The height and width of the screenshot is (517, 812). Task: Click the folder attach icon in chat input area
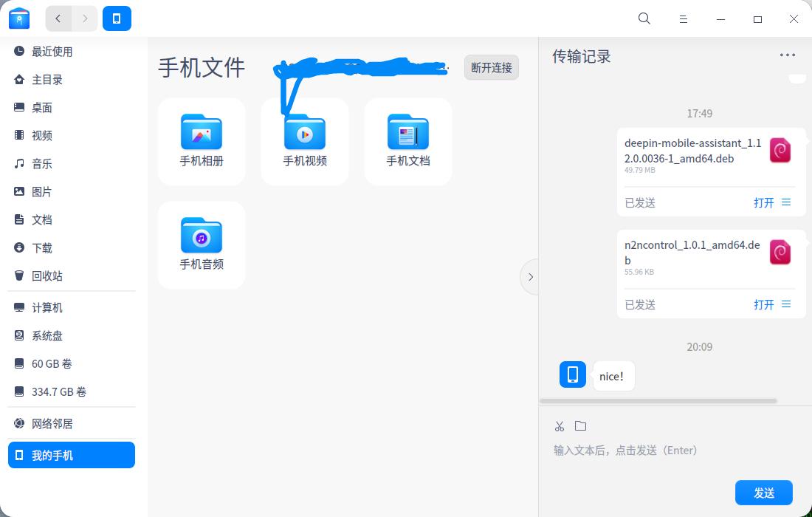(x=580, y=425)
